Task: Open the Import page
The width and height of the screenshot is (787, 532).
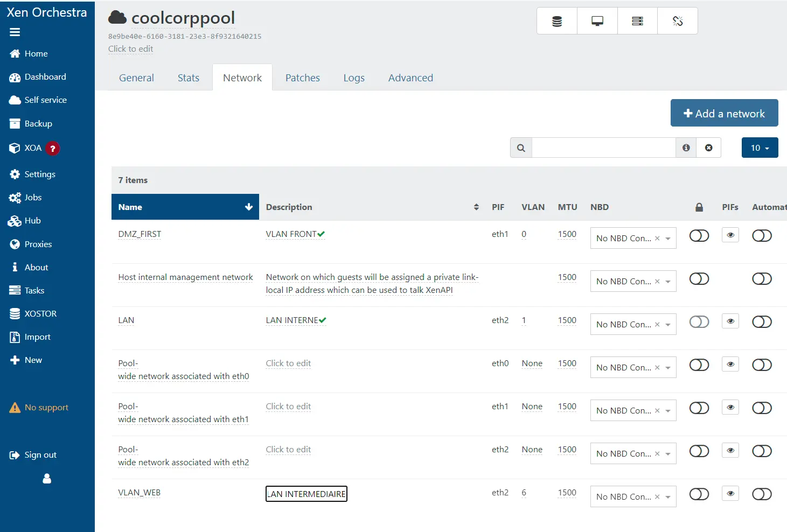Action: [x=31, y=337]
